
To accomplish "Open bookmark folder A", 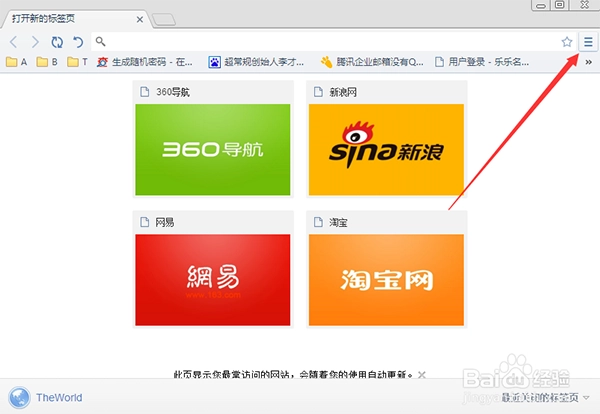I will (17, 62).
